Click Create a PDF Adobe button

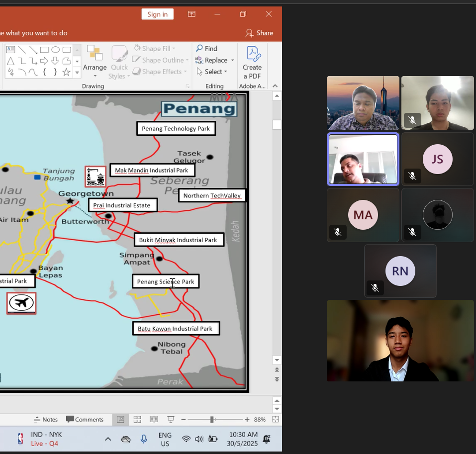pos(252,63)
